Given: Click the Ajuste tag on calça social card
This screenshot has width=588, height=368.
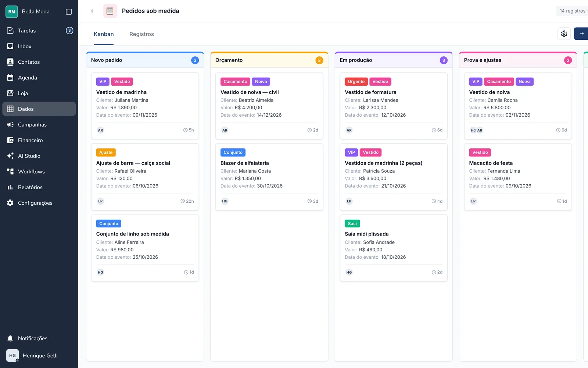Looking at the screenshot, I should 106,152.
